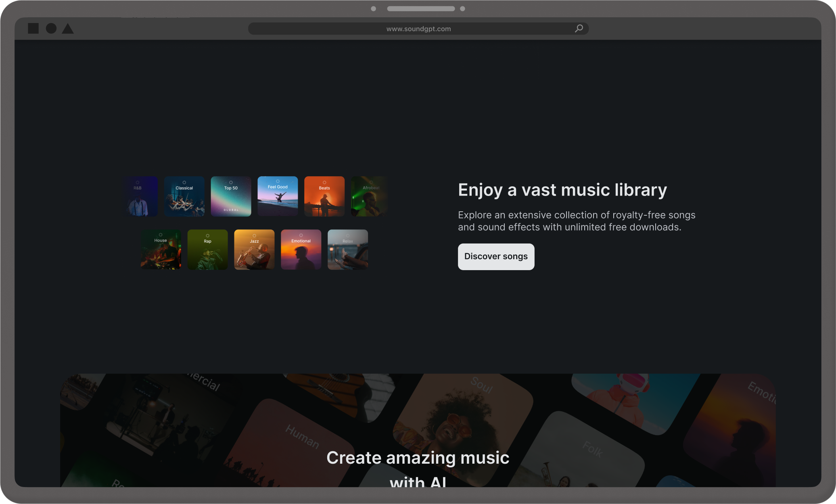The width and height of the screenshot is (836, 504).
Task: Click the square browser window control
Action: click(33, 28)
